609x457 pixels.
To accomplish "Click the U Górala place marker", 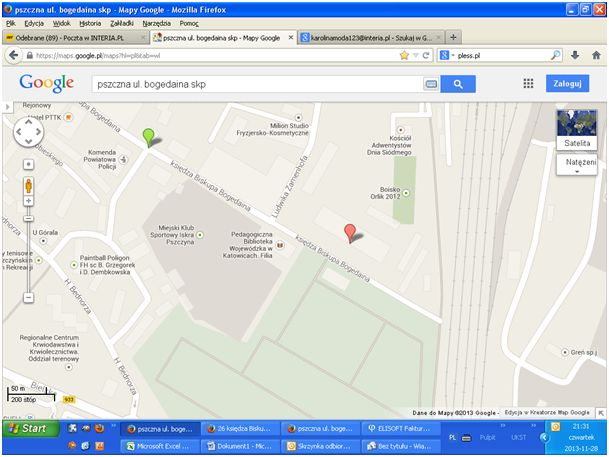I will (44, 241).
